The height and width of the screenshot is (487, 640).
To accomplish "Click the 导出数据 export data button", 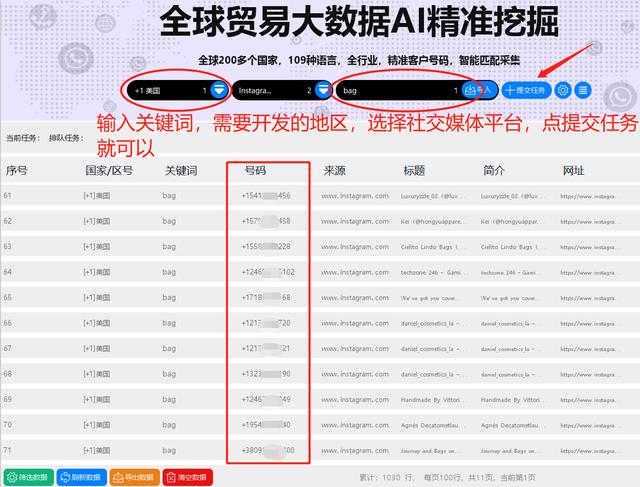I will 134,477.
